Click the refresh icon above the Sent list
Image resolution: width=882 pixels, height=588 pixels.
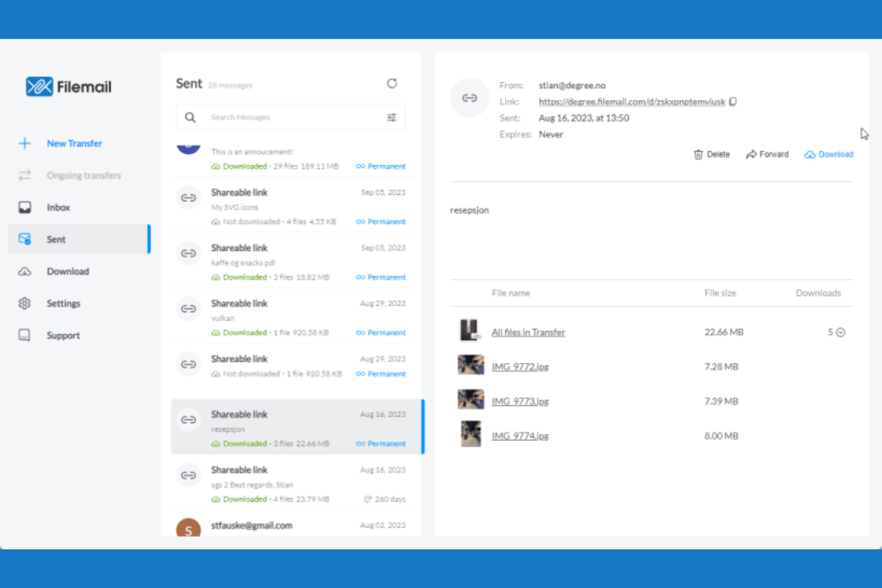pyautogui.click(x=392, y=83)
